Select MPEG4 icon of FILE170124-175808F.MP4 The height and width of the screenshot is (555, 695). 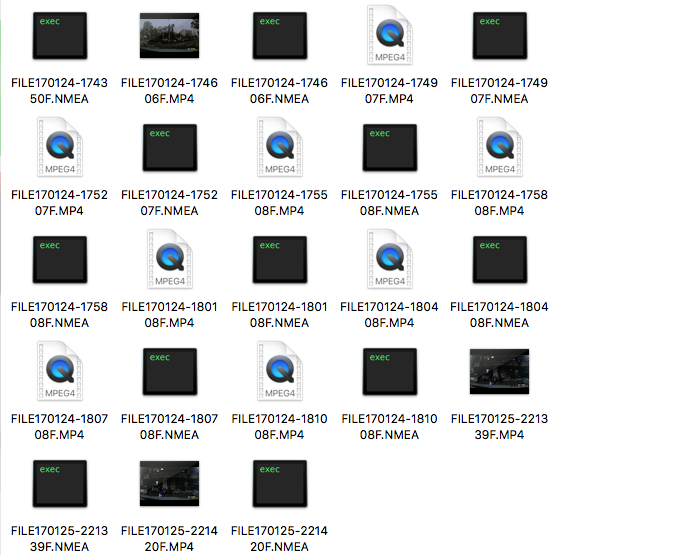[x=500, y=147]
